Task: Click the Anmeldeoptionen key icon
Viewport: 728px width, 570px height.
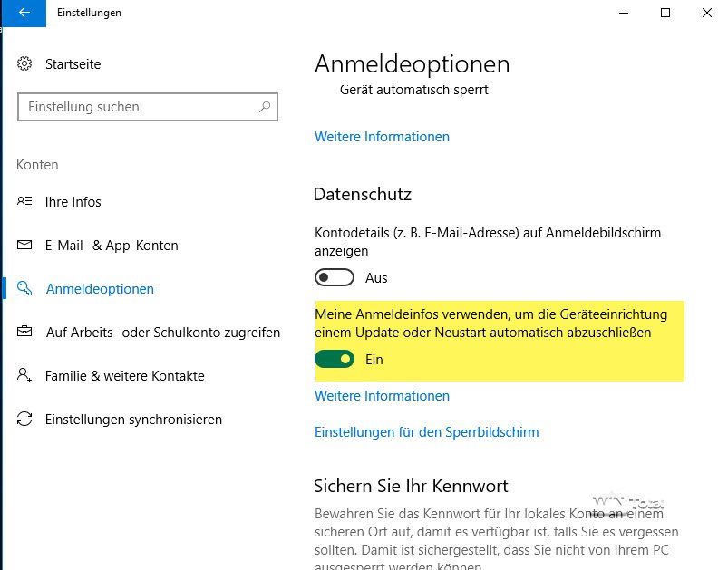Action: pos(25,289)
